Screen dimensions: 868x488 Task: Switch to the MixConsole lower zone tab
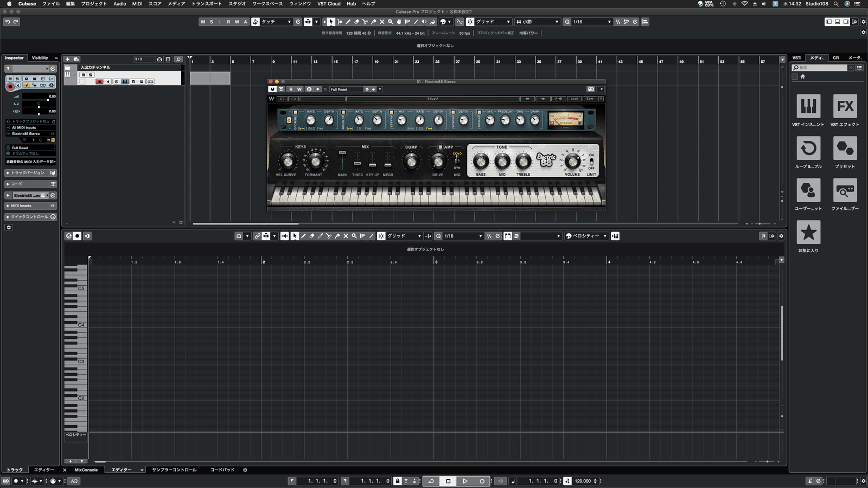click(x=86, y=470)
